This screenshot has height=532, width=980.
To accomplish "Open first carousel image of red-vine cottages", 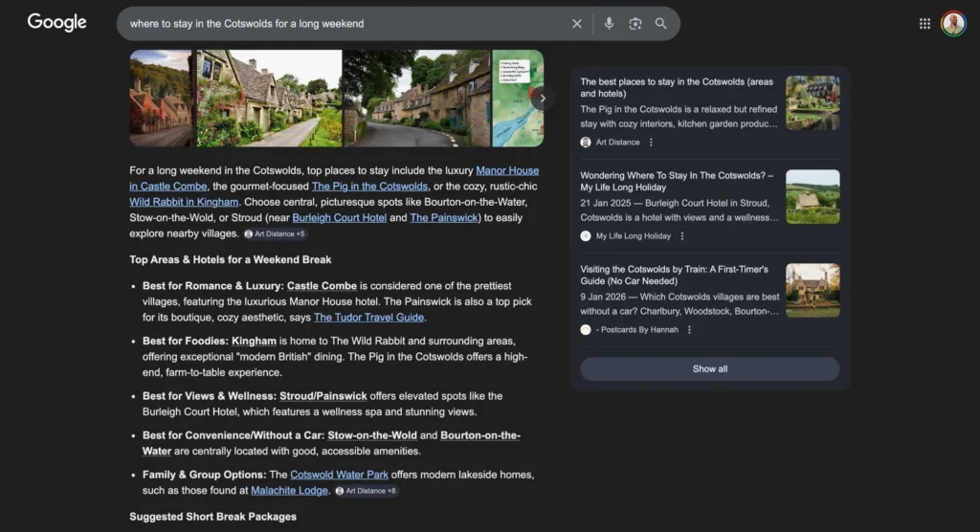I will pyautogui.click(x=161, y=99).
